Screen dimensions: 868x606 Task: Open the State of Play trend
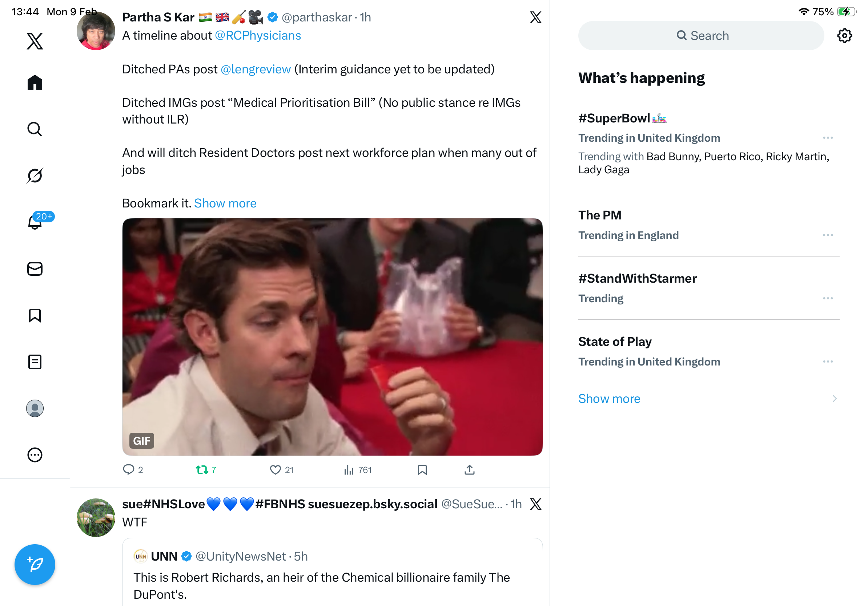click(x=615, y=342)
